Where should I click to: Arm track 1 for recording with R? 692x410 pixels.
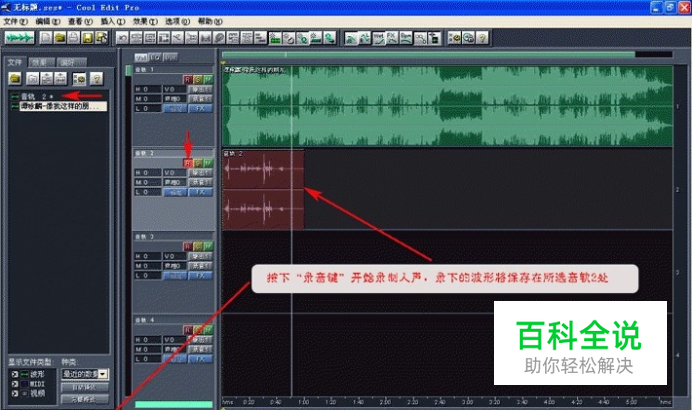point(188,79)
